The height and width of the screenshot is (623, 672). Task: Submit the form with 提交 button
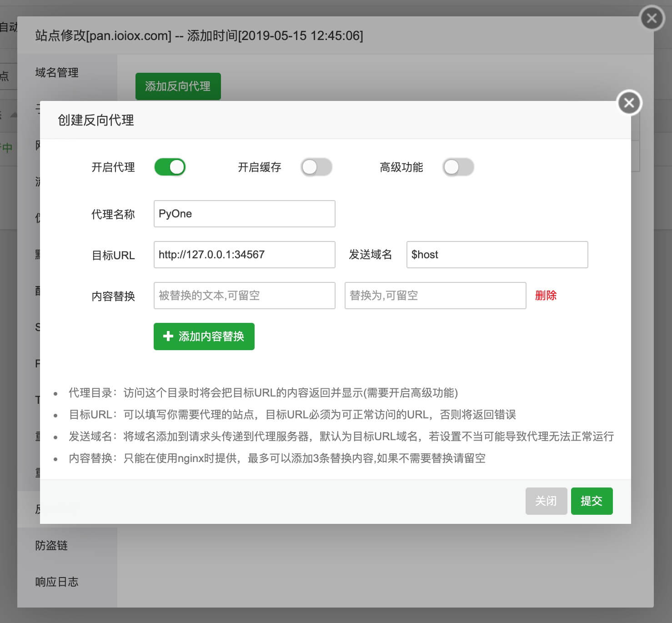coord(592,501)
